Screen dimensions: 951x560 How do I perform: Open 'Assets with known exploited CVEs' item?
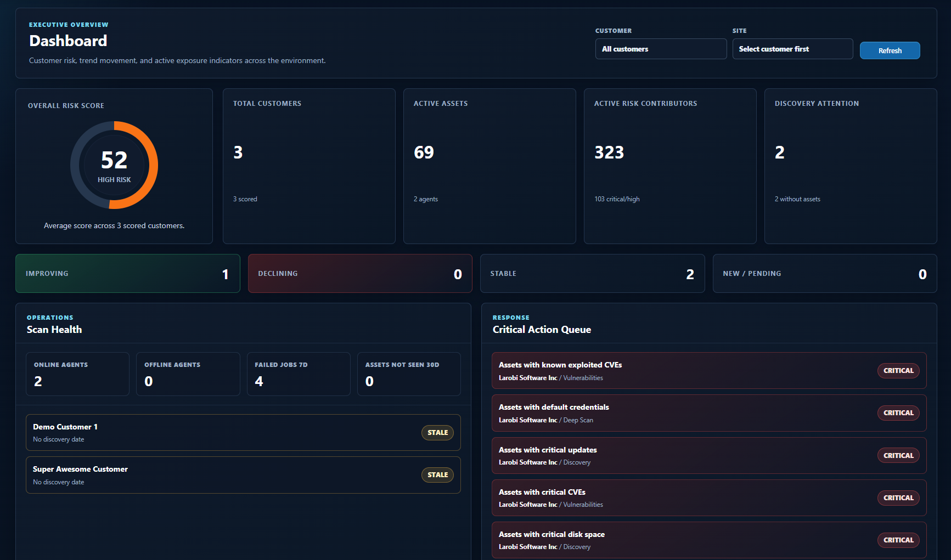pos(709,371)
